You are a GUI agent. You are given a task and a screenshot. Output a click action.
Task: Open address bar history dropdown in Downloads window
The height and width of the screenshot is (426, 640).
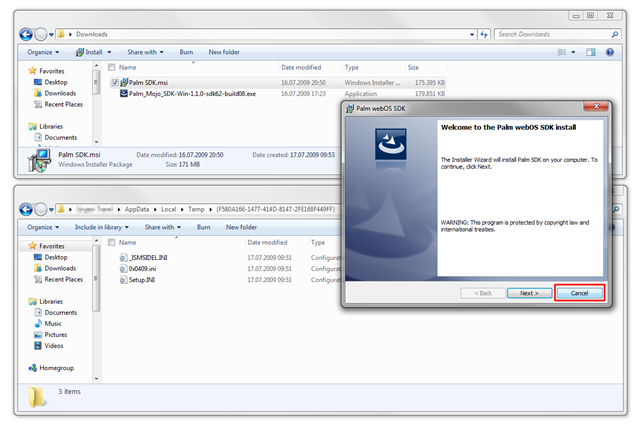(x=472, y=35)
